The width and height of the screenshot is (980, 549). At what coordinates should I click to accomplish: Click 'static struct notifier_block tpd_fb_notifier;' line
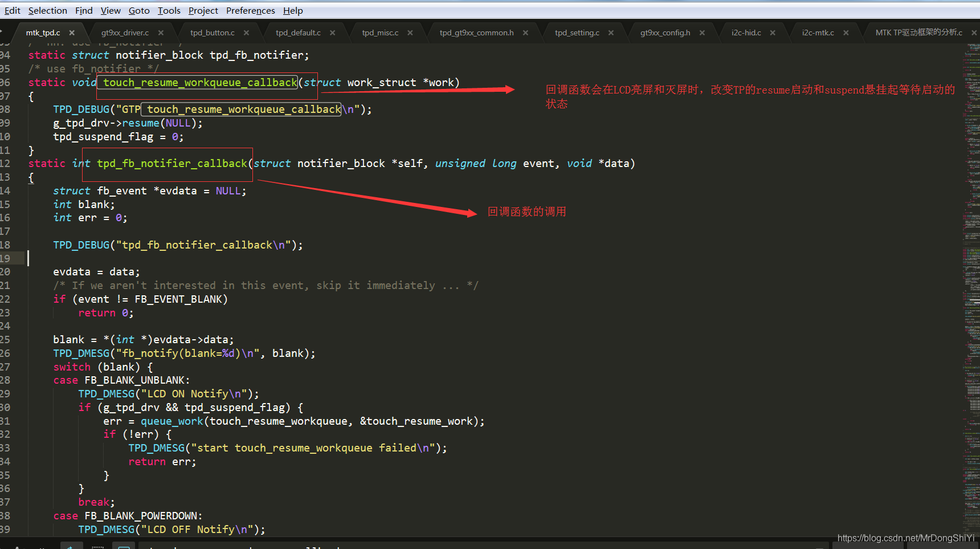(169, 55)
